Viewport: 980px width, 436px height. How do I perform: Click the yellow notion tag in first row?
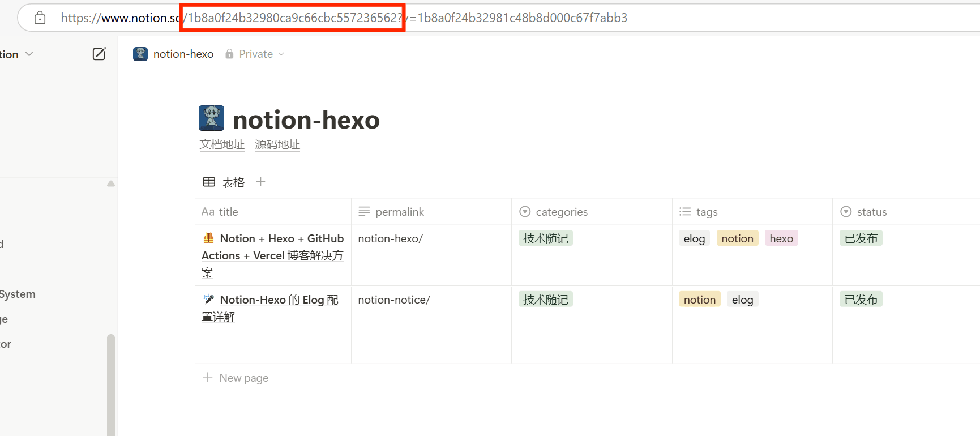click(x=737, y=238)
